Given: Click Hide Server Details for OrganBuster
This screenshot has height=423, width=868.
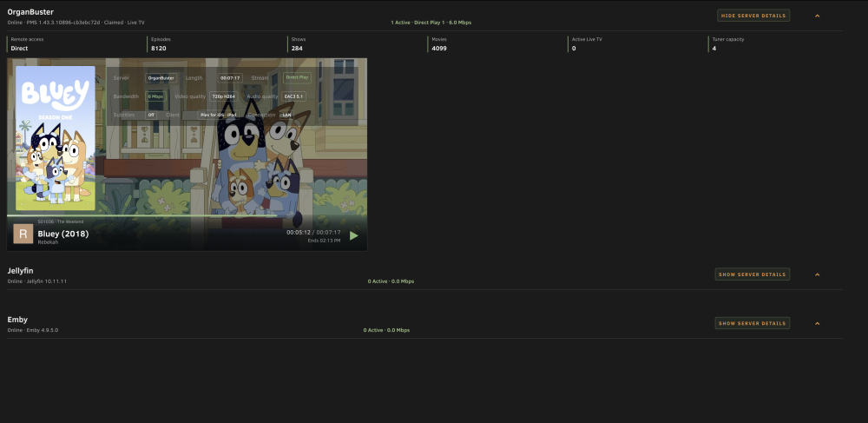Looking at the screenshot, I should [x=753, y=16].
